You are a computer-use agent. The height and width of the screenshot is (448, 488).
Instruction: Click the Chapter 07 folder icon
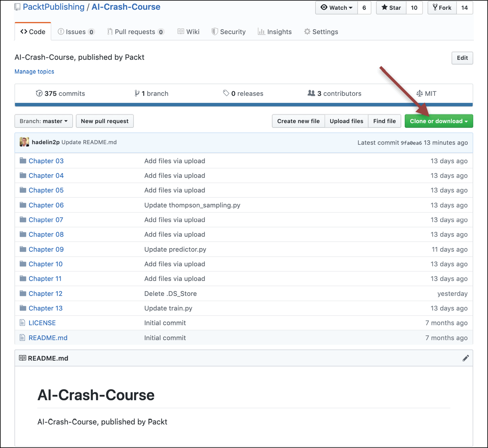point(23,220)
